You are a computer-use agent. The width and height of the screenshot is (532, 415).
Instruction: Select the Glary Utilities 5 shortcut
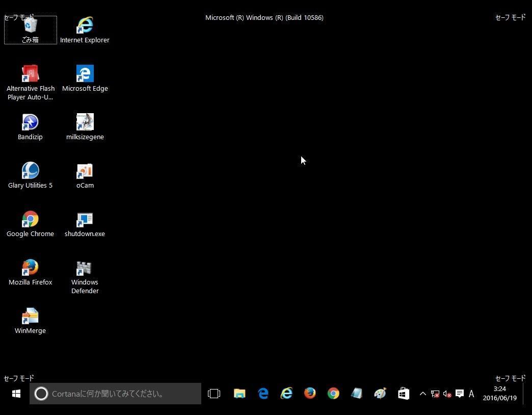point(30,175)
